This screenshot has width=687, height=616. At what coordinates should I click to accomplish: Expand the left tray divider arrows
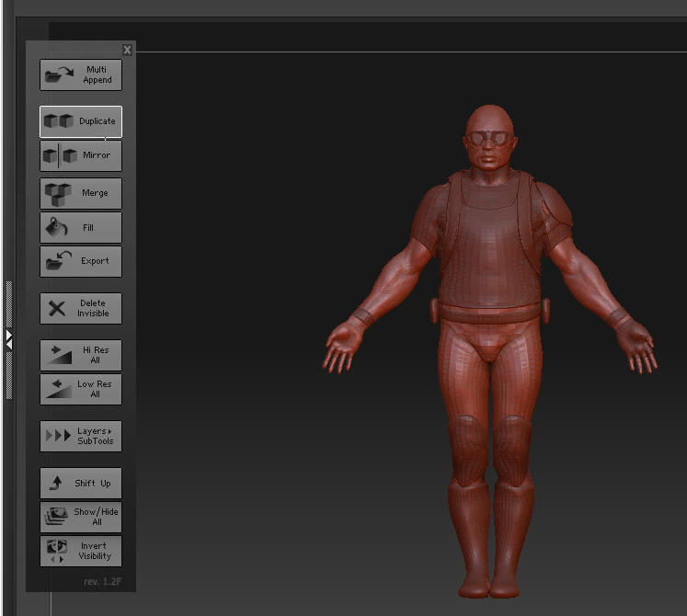click(x=8, y=339)
